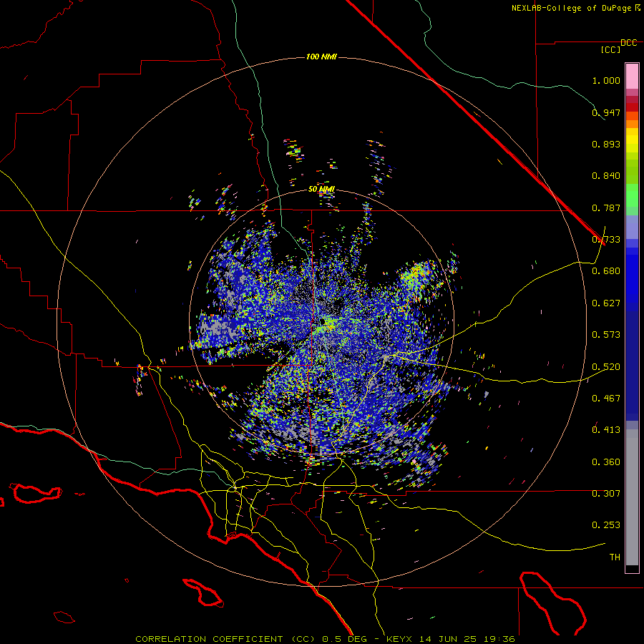The height and width of the screenshot is (644, 644).
Task: Select the 0.253 scale value
Action: pyautogui.click(x=606, y=525)
